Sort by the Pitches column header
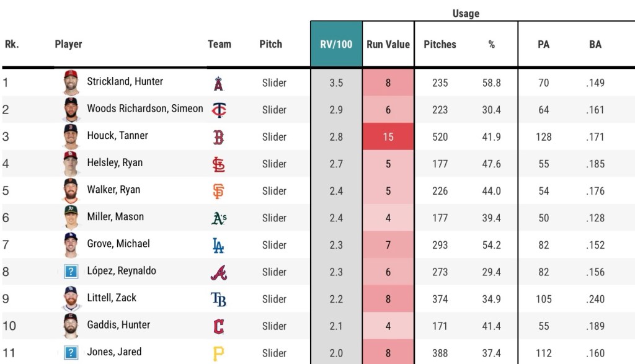This screenshot has width=635, height=364. pos(440,44)
